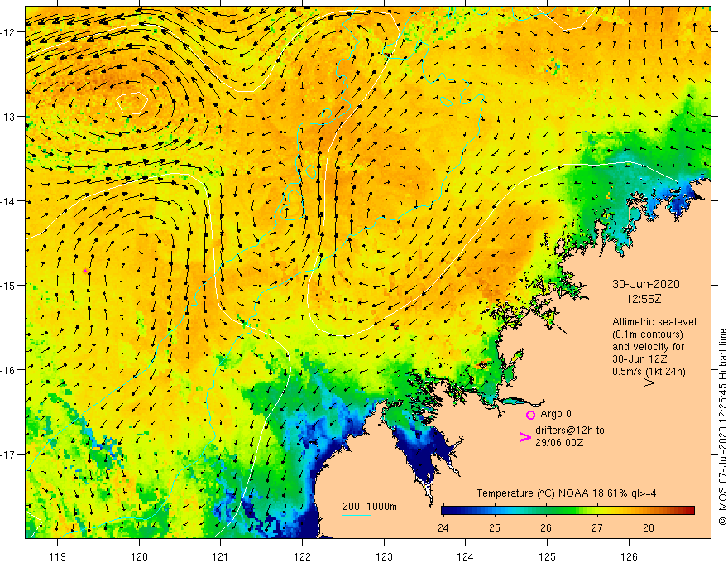Click the latitude label "-14"
Image resolution: width=728 pixels, height=563 pixels.
(x=9, y=201)
